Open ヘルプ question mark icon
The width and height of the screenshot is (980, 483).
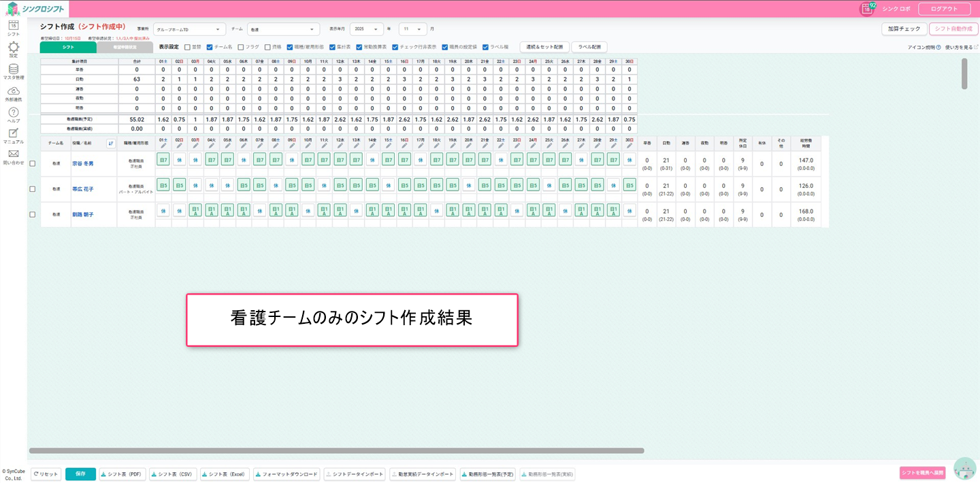(x=13, y=114)
